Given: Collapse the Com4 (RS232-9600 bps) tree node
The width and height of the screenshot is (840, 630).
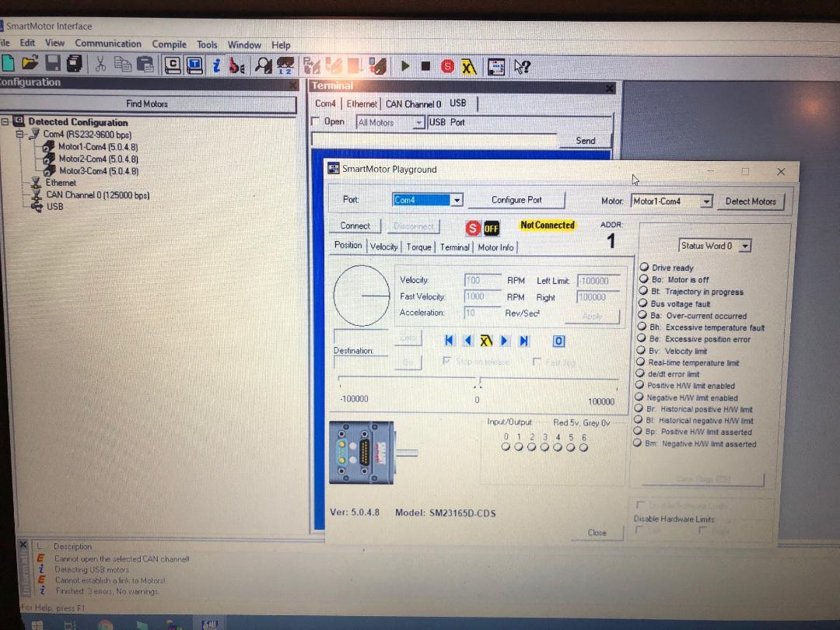Looking at the screenshot, I should point(19,134).
